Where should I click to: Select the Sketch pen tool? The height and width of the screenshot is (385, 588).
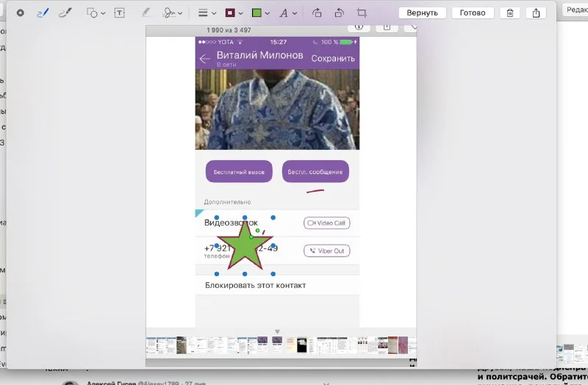pos(42,13)
